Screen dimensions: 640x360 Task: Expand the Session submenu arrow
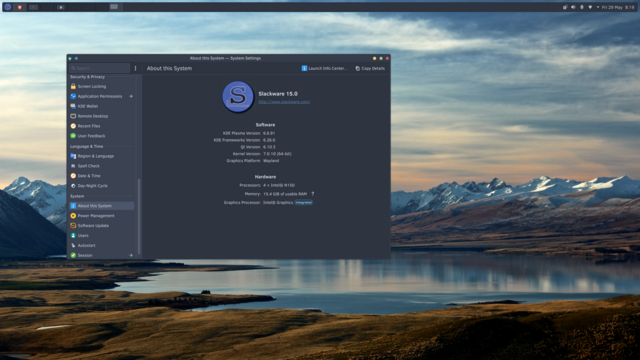pos(131,255)
